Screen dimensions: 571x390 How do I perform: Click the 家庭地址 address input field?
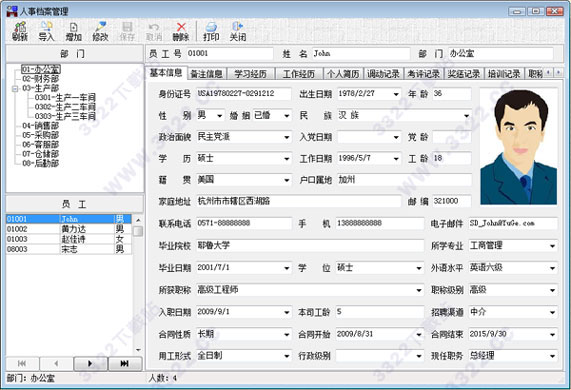[x=298, y=201]
